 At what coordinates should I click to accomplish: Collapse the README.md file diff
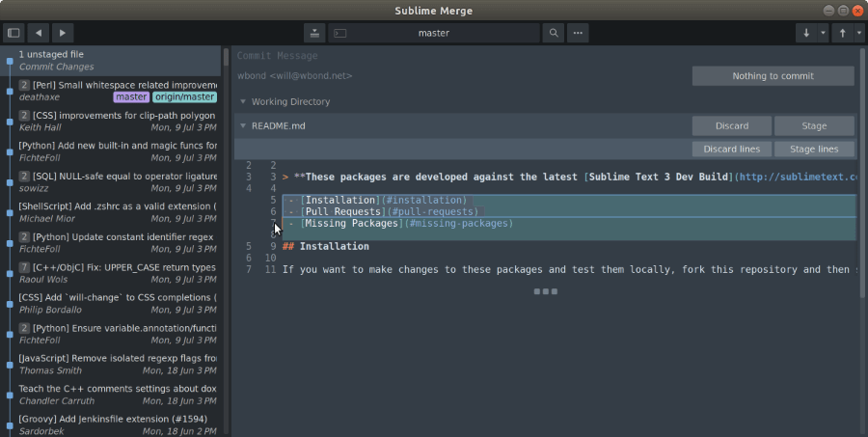coord(241,125)
